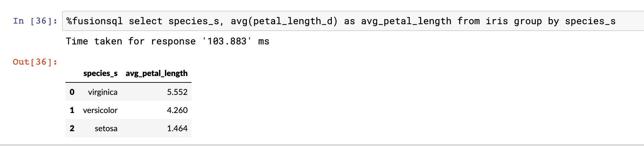Click the 4.260 value in the output table
The height and width of the screenshot is (146, 644).
point(177,110)
